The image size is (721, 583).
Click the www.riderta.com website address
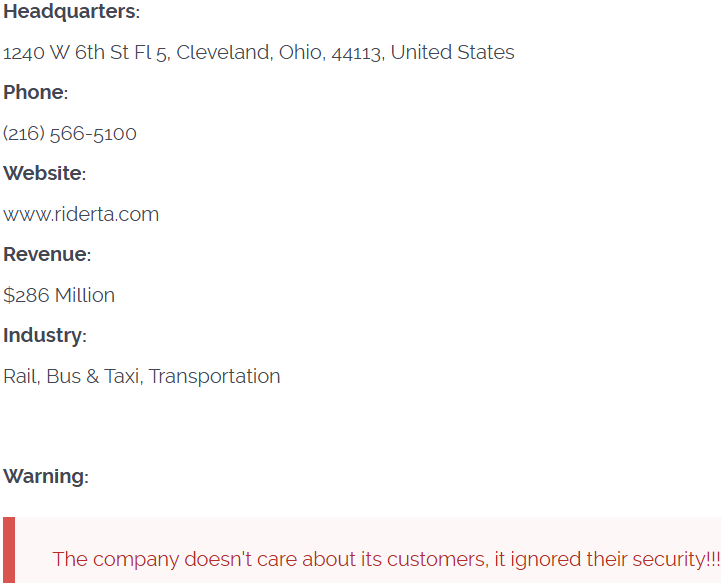coord(81,215)
